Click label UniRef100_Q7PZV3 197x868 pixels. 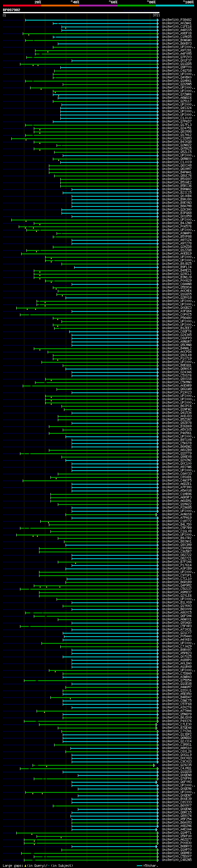click(x=176, y=57)
